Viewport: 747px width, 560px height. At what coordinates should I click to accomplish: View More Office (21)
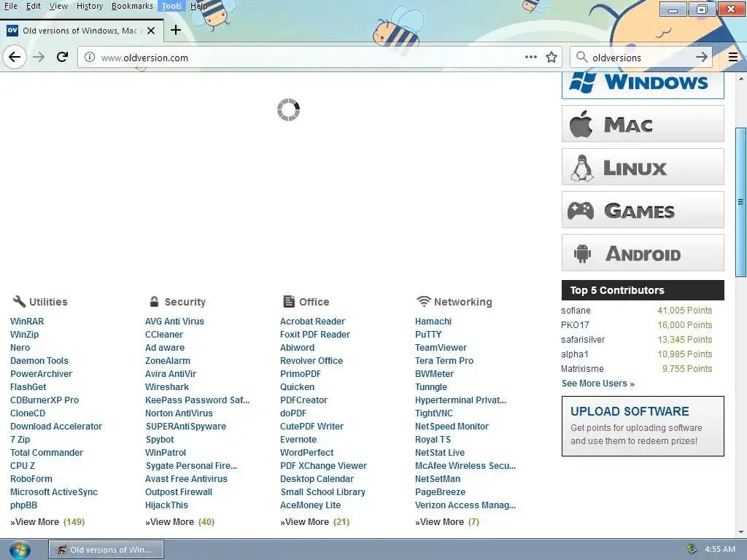pyautogui.click(x=315, y=522)
